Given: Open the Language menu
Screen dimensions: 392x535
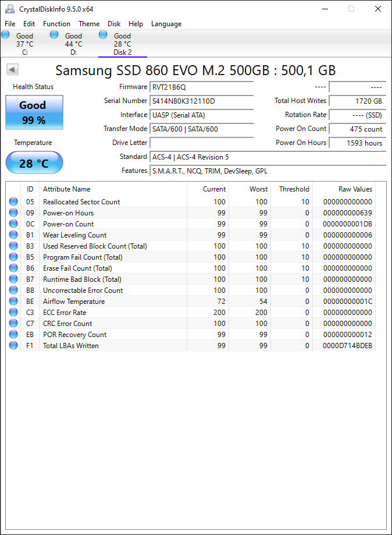Looking at the screenshot, I should (x=166, y=24).
